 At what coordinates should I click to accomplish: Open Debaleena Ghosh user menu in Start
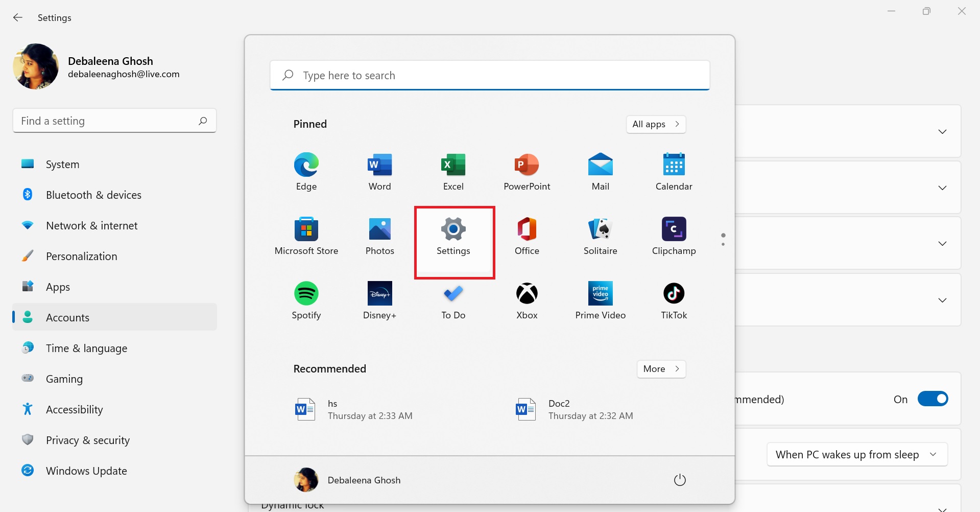click(x=347, y=480)
